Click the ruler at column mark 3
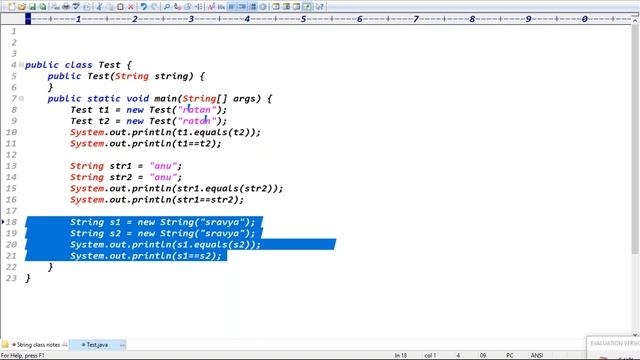 click(191, 19)
